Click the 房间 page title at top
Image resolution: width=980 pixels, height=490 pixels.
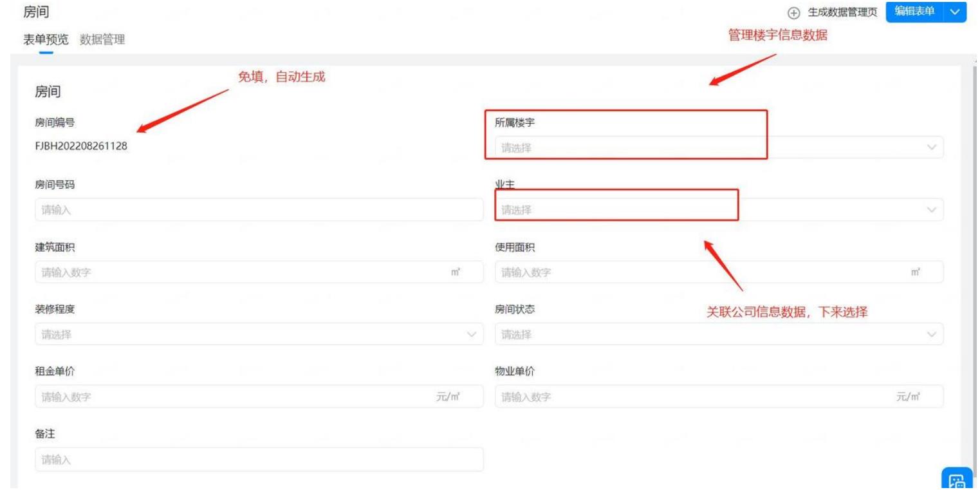tap(36, 11)
